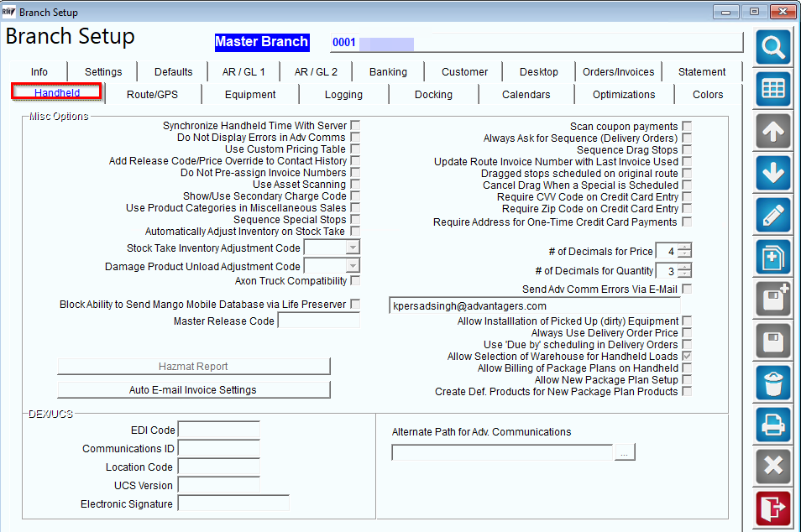This screenshot has width=801, height=532.
Task: Go to next record with down arrow
Action: [773, 173]
